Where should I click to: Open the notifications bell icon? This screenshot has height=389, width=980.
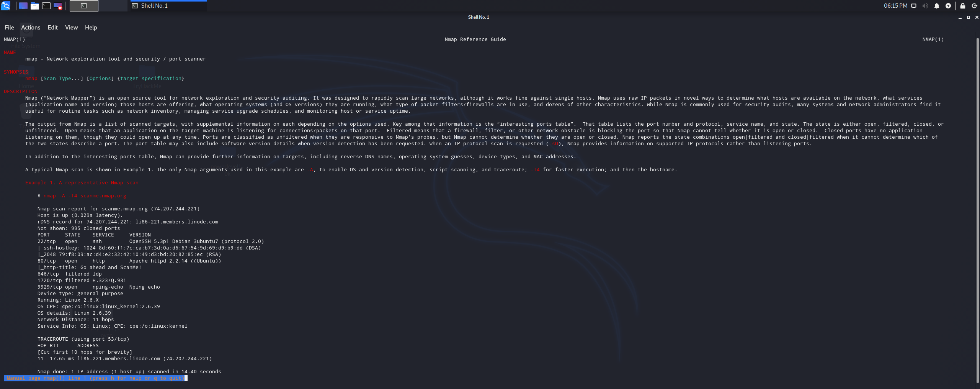click(x=937, y=6)
